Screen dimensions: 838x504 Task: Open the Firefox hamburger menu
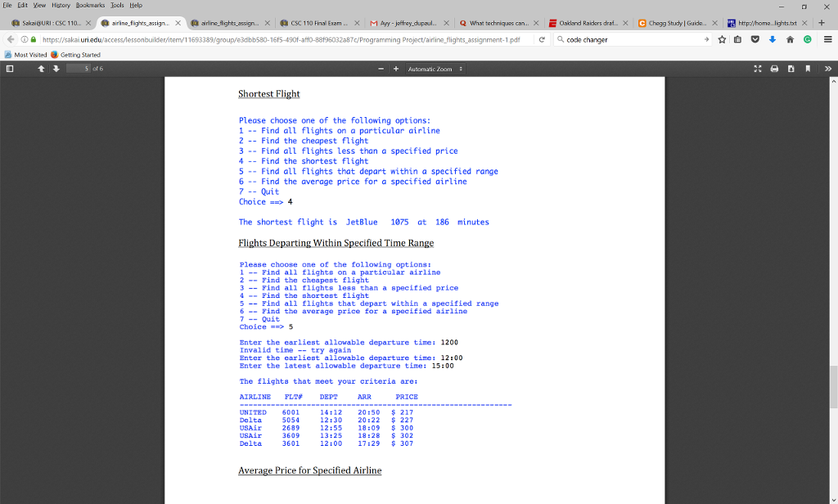pos(828,38)
